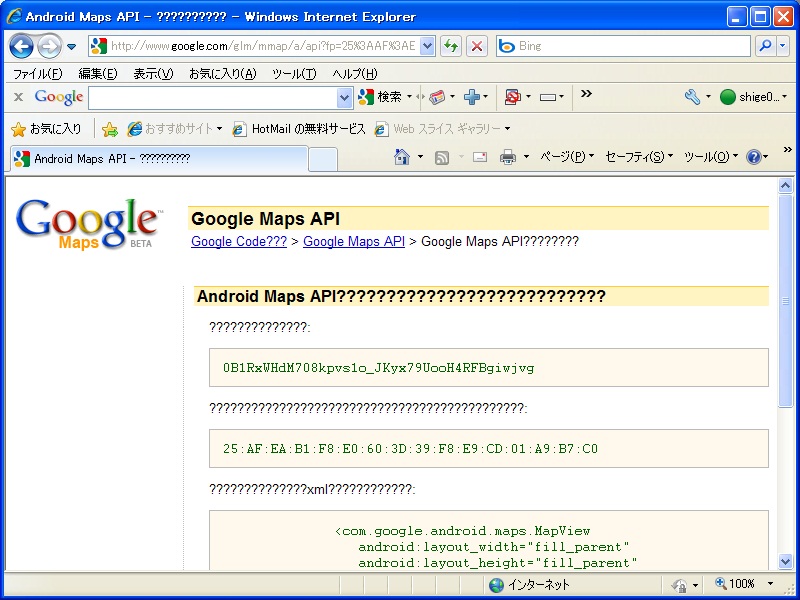Open the お気に入り favorites star button

pos(46,129)
